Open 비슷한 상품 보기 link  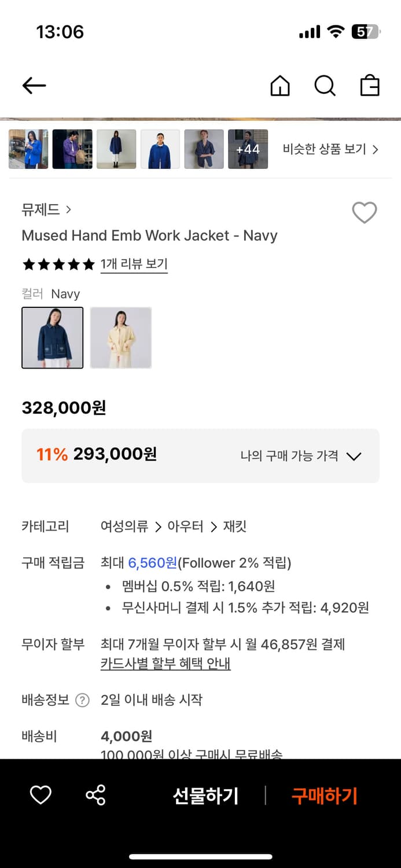330,149
